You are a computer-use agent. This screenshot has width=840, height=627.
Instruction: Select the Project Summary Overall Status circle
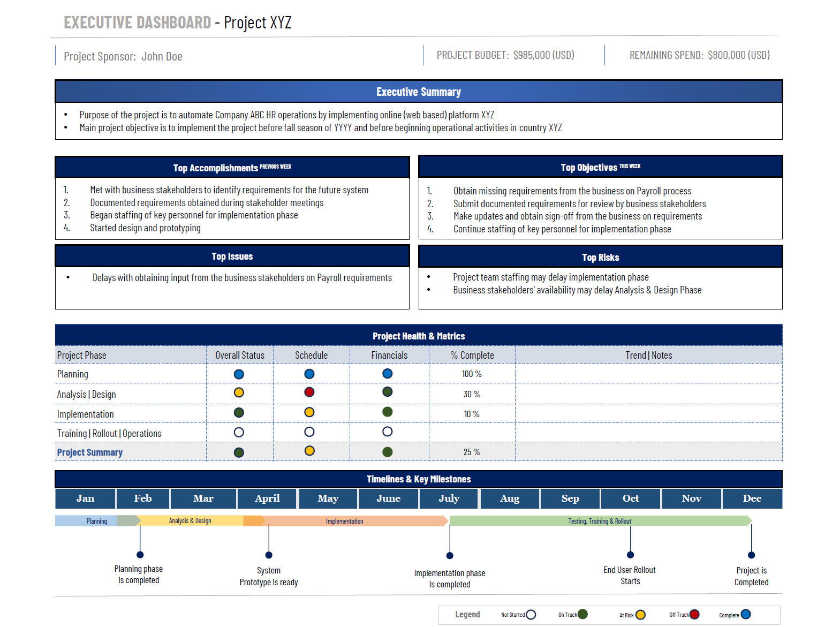tap(239, 452)
